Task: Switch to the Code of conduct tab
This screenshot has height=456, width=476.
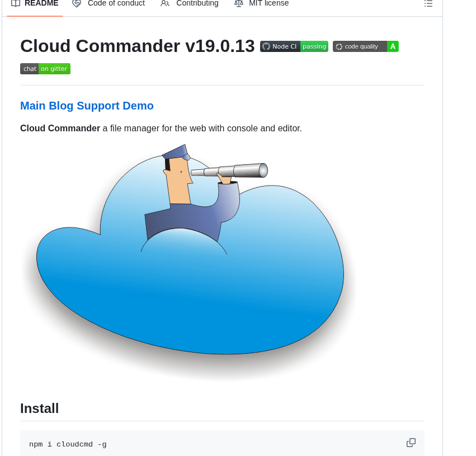Action: tap(109, 3)
